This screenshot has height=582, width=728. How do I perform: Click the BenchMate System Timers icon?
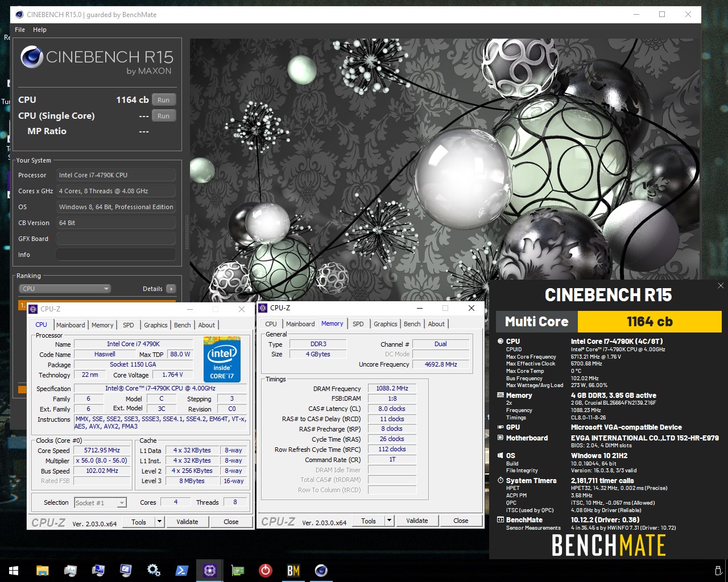coord(500,480)
